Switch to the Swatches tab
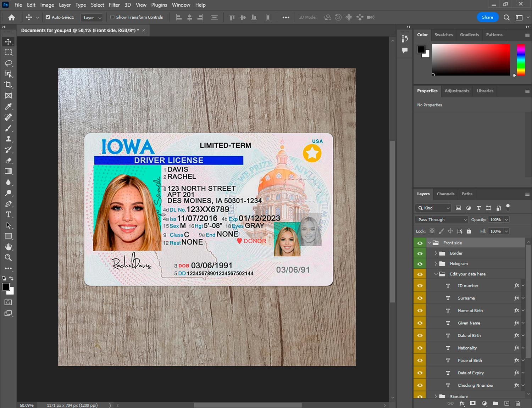 (443, 35)
